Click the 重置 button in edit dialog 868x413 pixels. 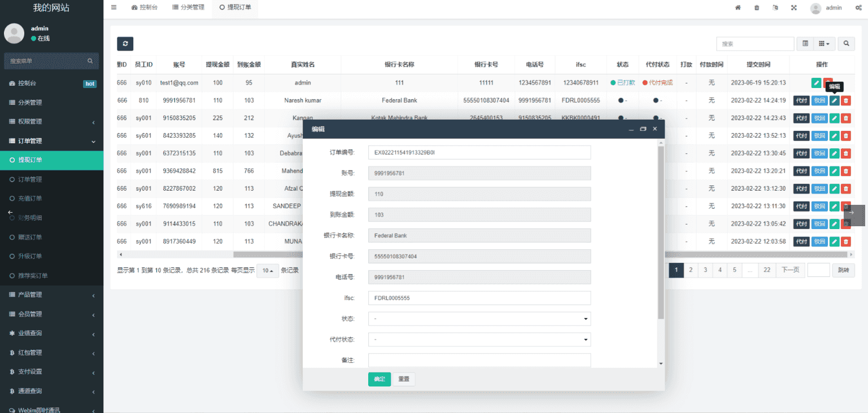(x=404, y=379)
